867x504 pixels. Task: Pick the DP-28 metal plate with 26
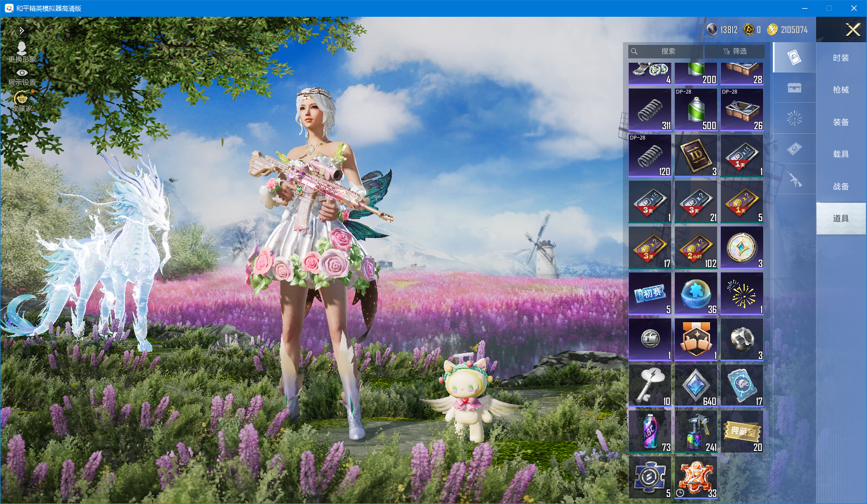tap(742, 110)
